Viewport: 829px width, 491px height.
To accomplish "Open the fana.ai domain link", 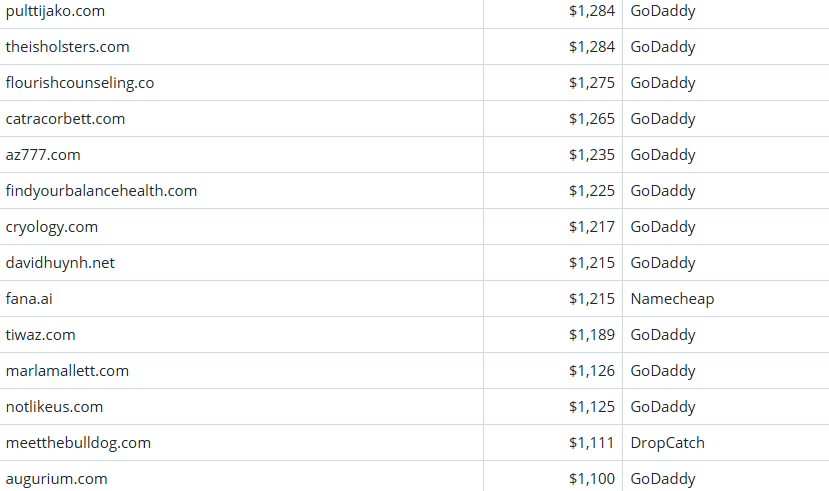I will (x=29, y=299).
